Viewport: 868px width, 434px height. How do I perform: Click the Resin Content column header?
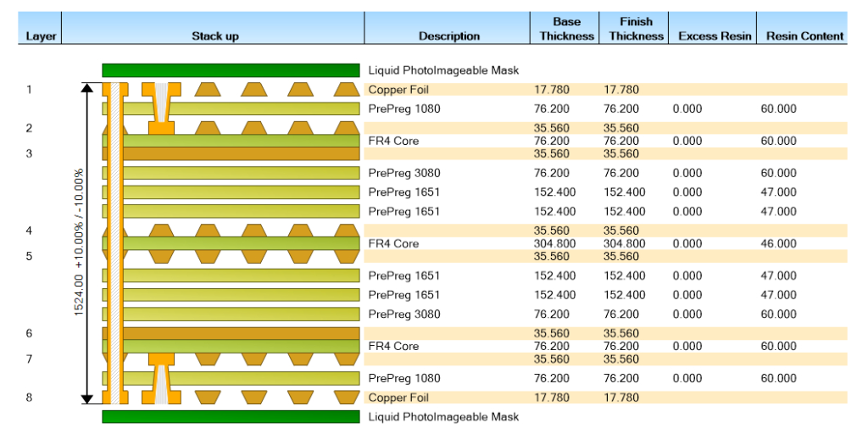804,36
